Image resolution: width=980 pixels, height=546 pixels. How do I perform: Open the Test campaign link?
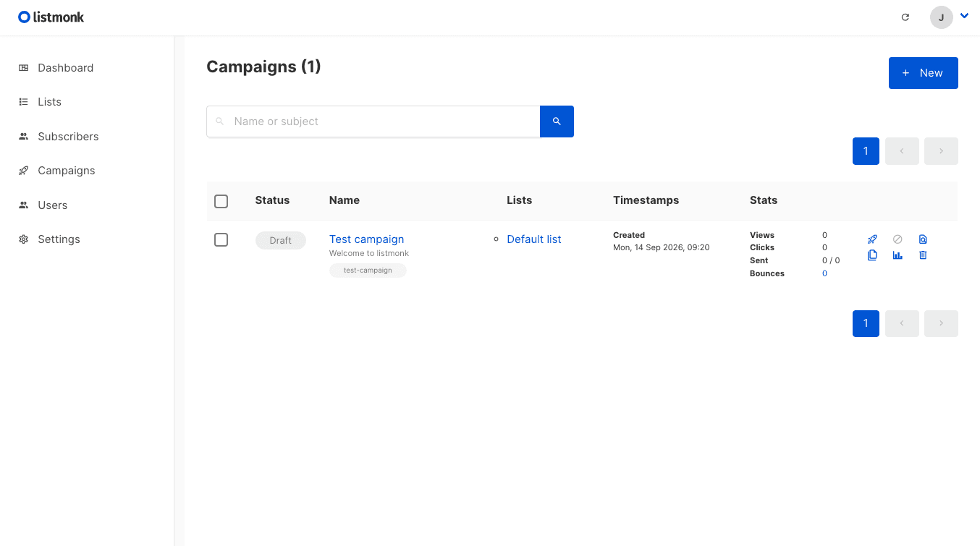point(366,239)
